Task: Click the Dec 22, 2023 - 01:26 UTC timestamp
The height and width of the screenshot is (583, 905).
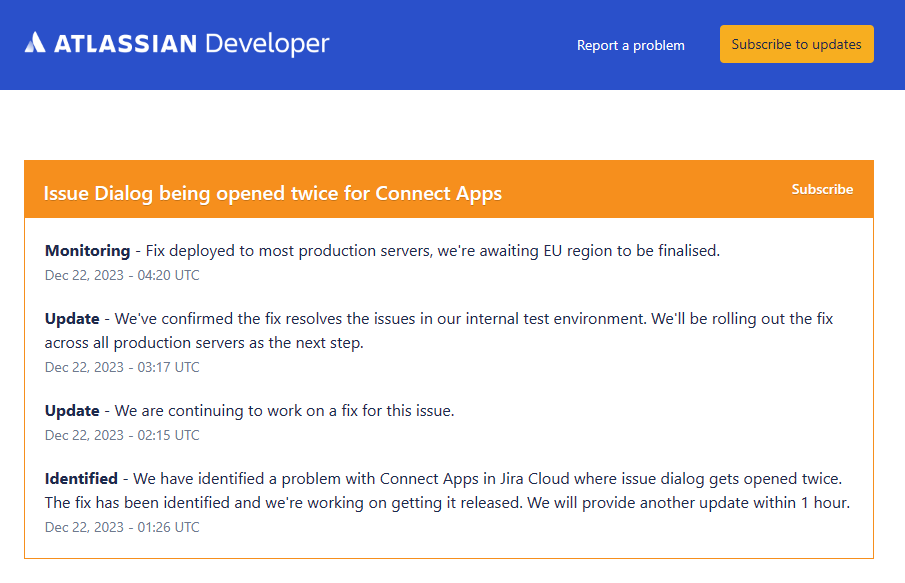Action: click(122, 527)
